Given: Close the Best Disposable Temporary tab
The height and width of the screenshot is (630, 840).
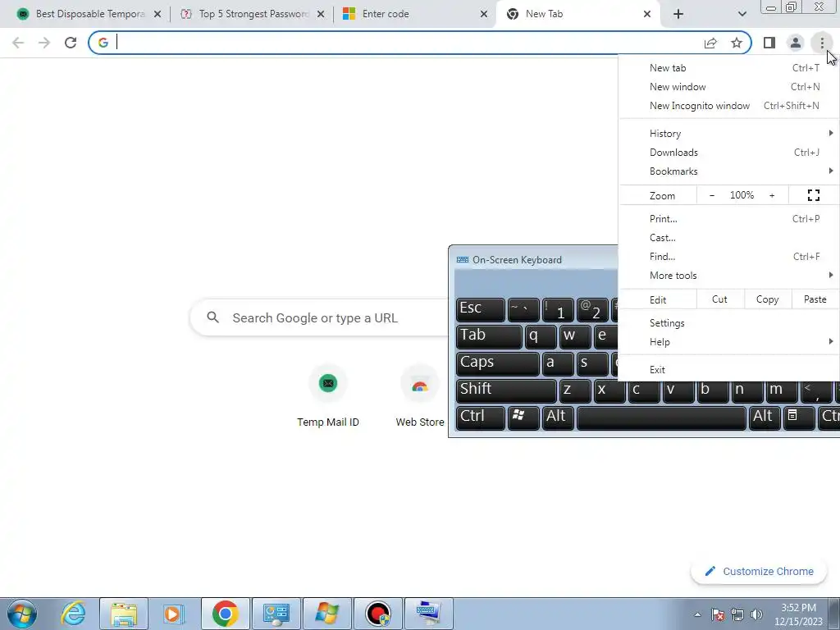Looking at the screenshot, I should (157, 15).
